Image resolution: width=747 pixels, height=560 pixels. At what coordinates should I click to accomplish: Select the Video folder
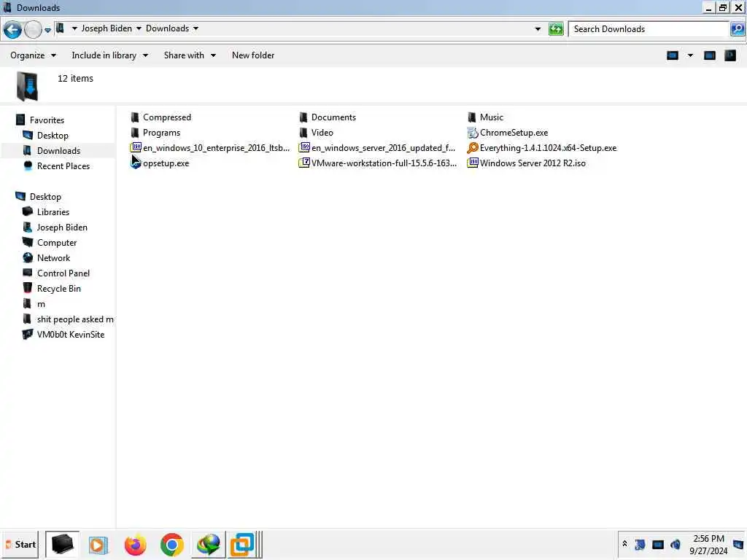(317, 133)
